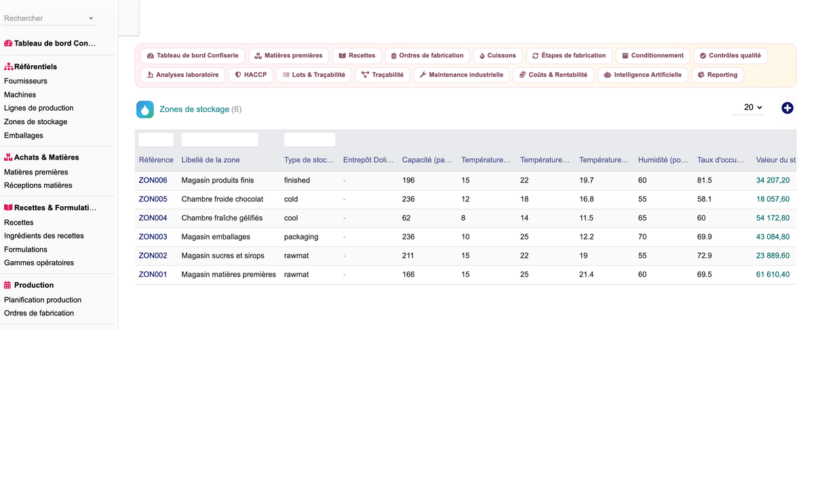Click the Référence filter input field

tap(156, 140)
